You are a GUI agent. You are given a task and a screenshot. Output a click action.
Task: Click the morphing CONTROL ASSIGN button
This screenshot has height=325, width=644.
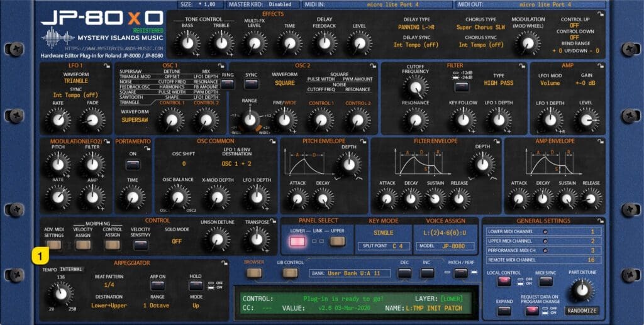pyautogui.click(x=112, y=245)
